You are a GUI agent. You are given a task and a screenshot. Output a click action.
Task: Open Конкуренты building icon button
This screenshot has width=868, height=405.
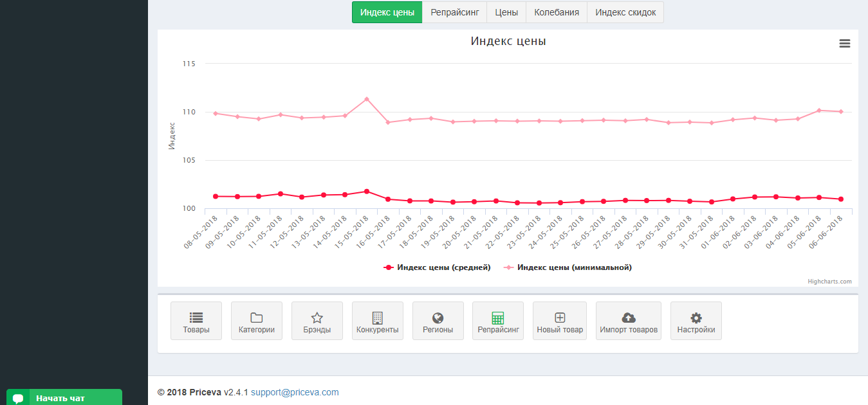click(378, 321)
